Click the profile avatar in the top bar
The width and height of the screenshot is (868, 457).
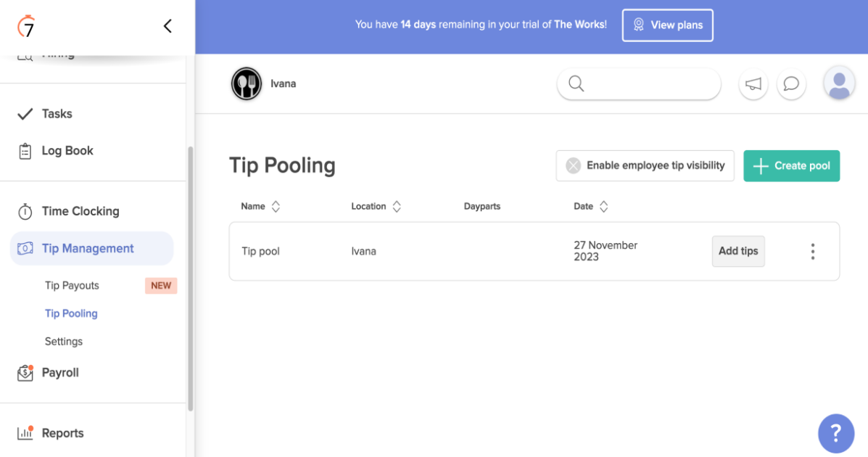point(839,83)
